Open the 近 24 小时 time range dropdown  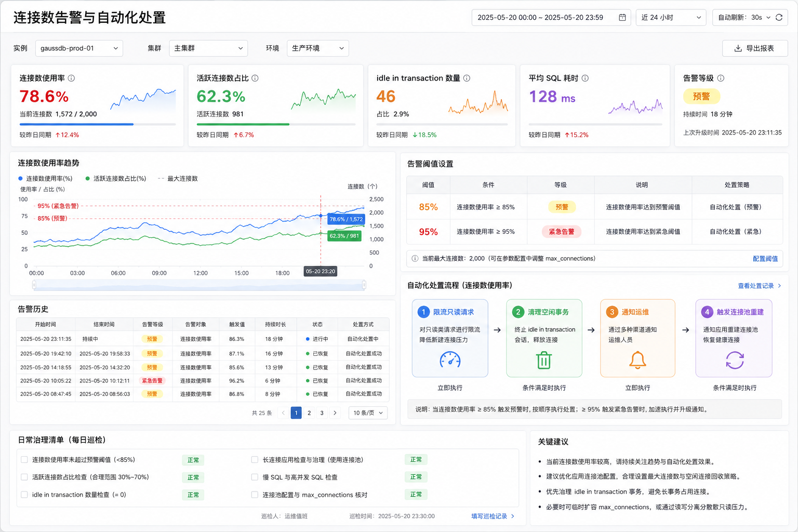pos(671,18)
